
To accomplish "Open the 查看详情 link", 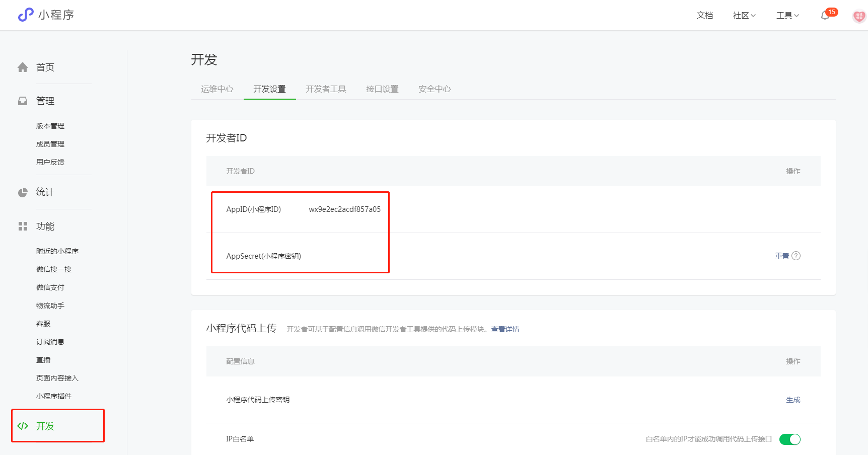I will [x=505, y=329].
